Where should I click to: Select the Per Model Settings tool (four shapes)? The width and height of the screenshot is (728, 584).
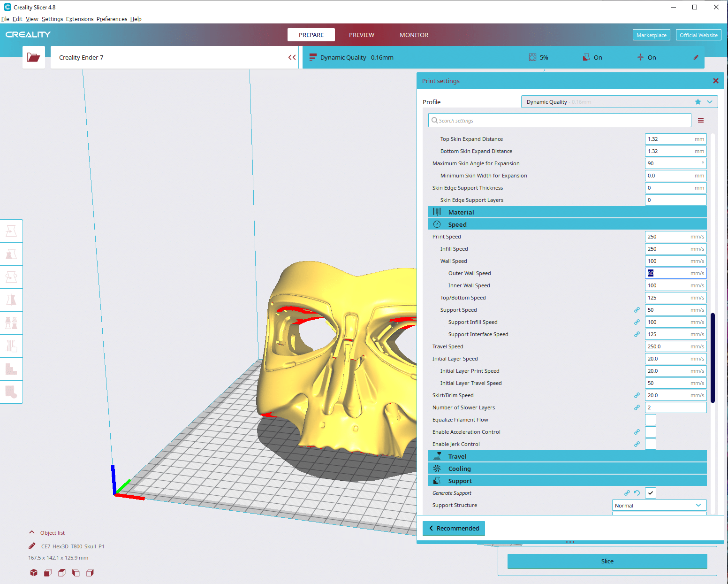click(11, 323)
